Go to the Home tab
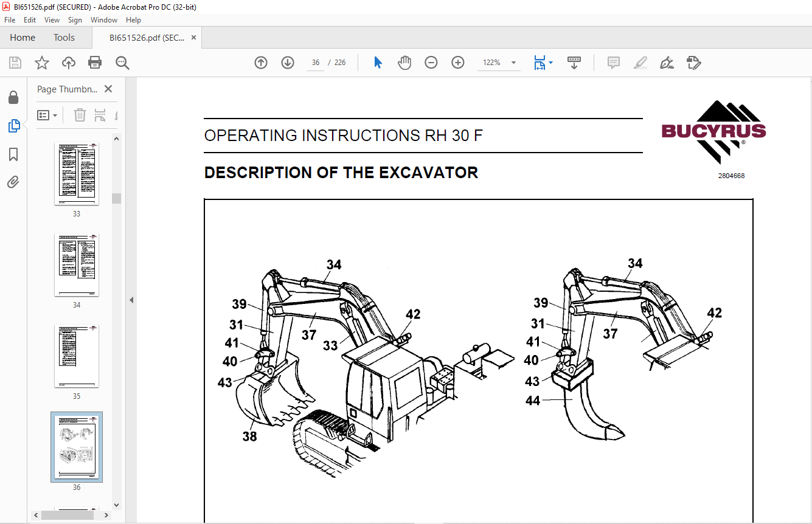 [23, 38]
